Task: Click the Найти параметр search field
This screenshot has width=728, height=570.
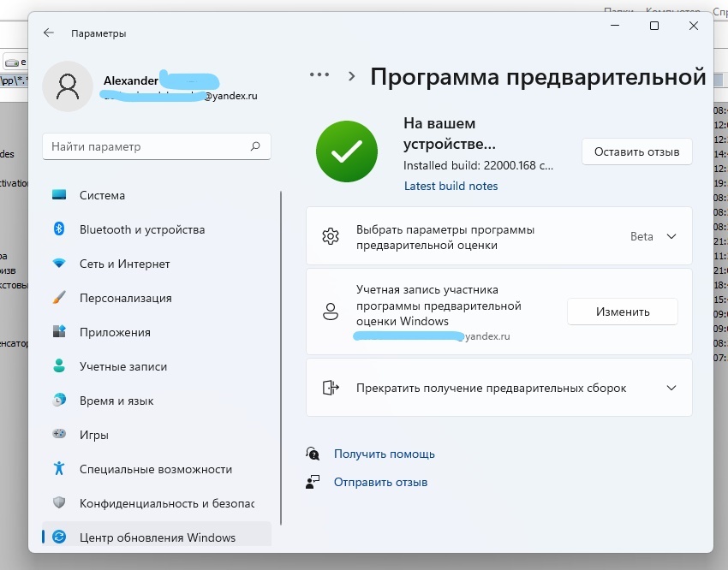Action: pyautogui.click(x=157, y=146)
